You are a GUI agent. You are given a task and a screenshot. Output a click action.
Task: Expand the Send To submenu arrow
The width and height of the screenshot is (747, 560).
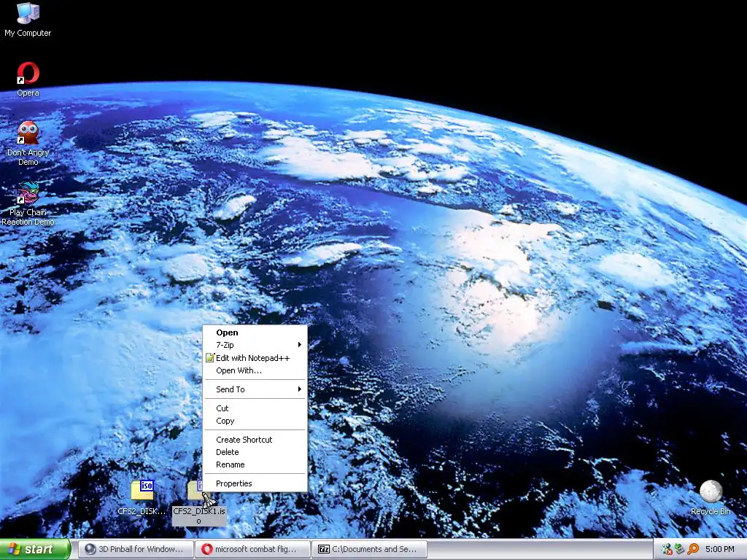[x=300, y=389]
